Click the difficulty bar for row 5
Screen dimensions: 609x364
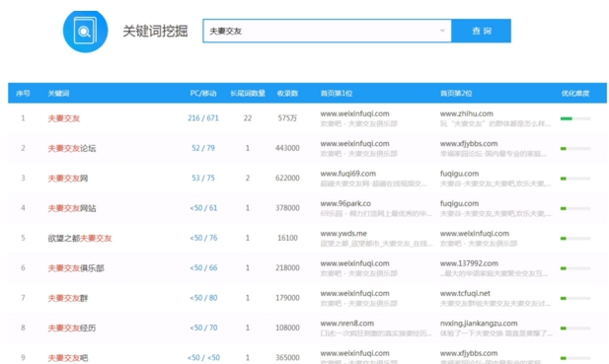pos(575,239)
